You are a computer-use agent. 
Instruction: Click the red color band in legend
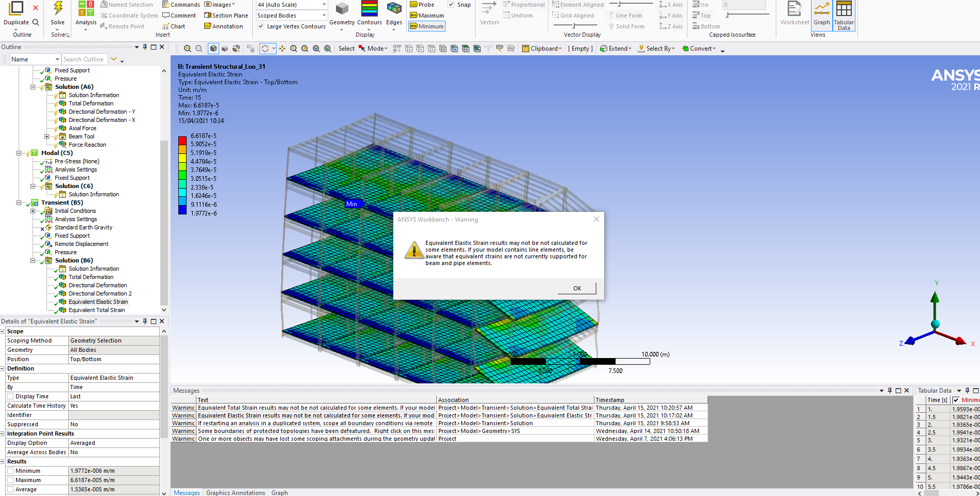[182, 140]
